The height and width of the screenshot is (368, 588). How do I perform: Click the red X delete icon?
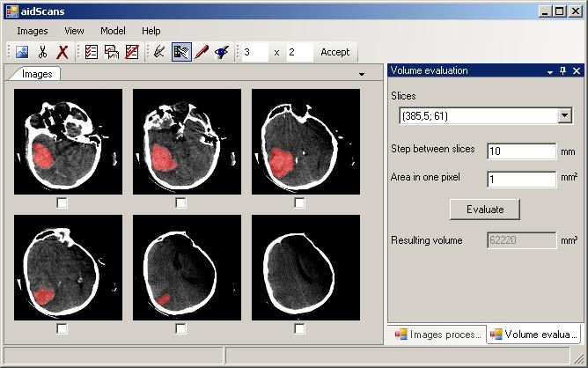[x=62, y=52]
